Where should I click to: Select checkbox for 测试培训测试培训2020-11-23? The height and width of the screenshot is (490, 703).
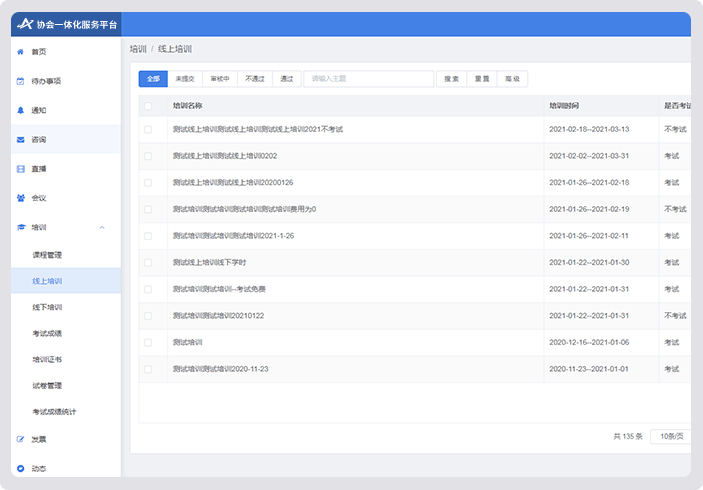pyautogui.click(x=148, y=369)
